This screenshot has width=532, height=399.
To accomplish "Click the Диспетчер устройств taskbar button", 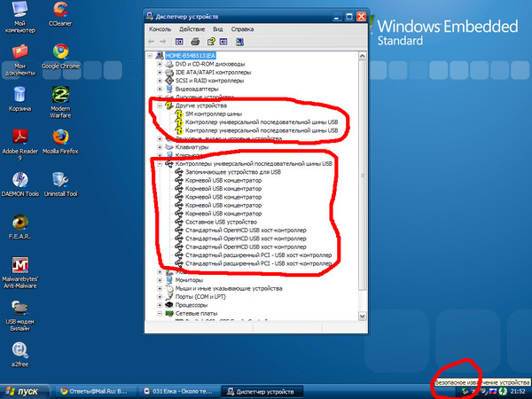I will coord(262,392).
